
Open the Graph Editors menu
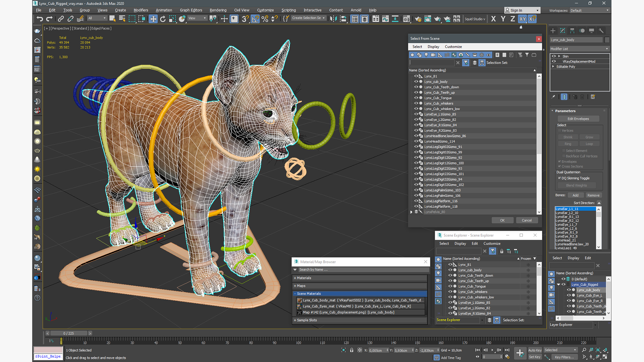pos(191,10)
